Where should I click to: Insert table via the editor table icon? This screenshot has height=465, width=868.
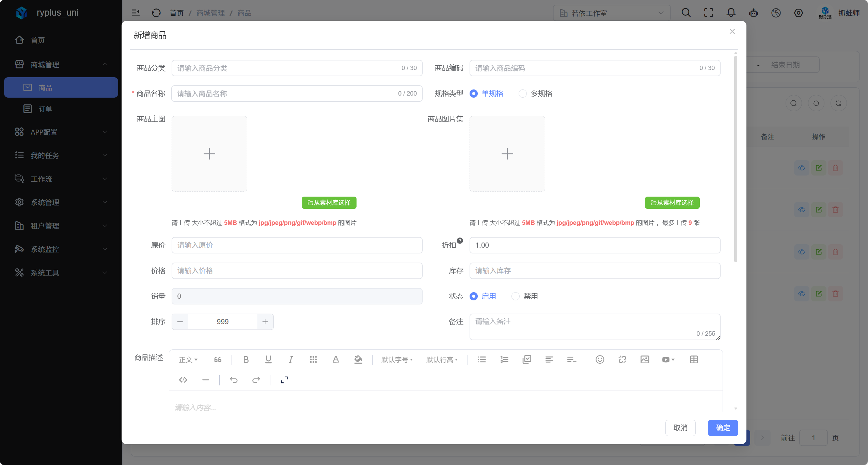(x=694, y=360)
